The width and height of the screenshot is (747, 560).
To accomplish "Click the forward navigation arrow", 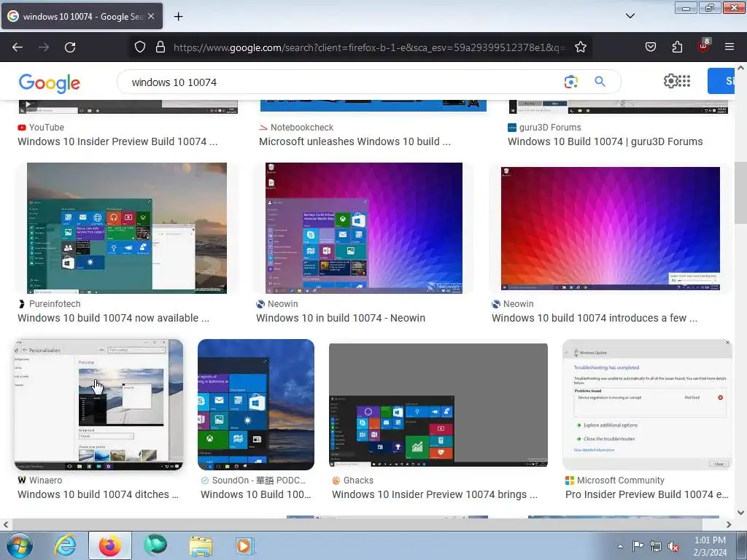I will (x=44, y=47).
